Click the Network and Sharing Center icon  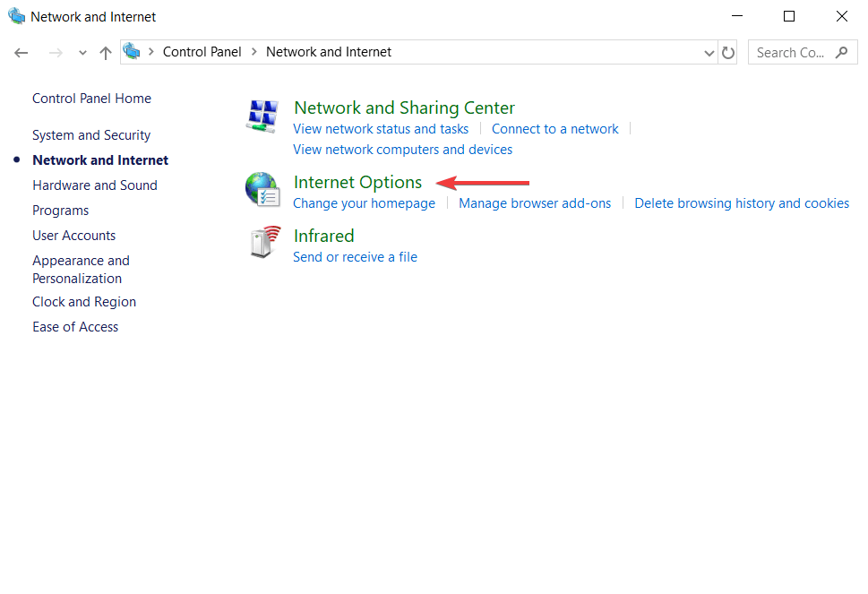[263, 116]
